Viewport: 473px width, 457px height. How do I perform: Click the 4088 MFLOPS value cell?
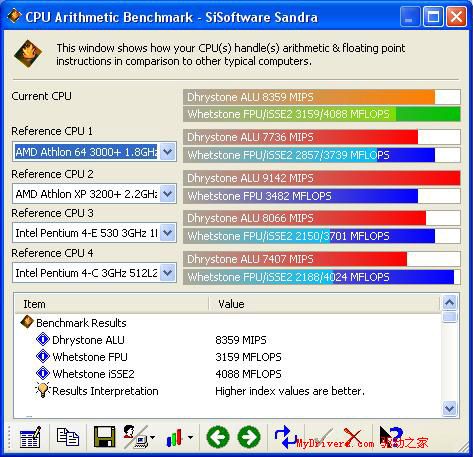[x=248, y=374]
